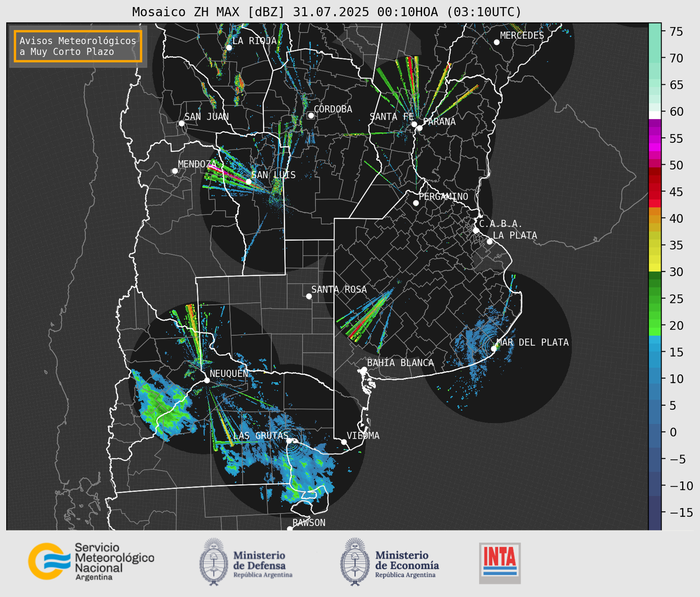Image resolution: width=700 pixels, height=597 pixels.
Task: Click the Ministerio de Economía emblem
Action: [355, 562]
